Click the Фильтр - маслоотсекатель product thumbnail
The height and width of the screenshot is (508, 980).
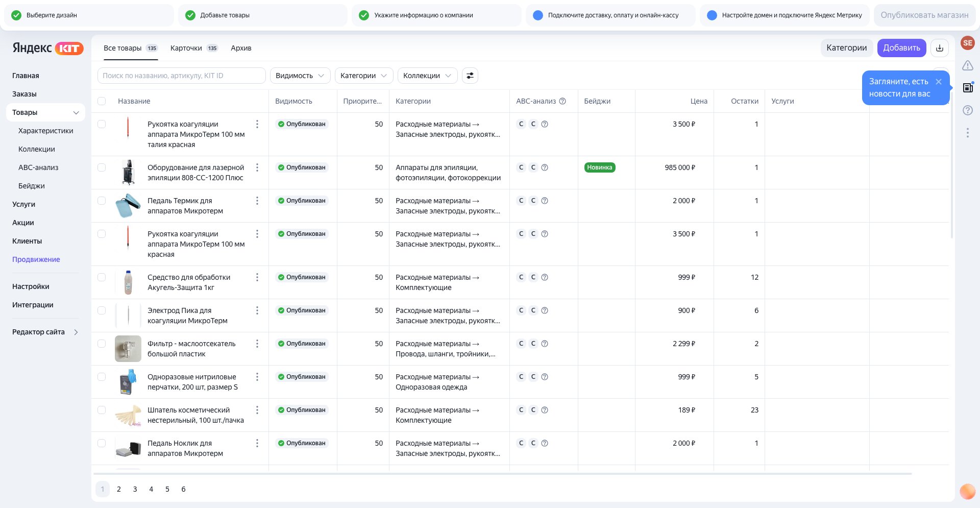[x=128, y=349]
